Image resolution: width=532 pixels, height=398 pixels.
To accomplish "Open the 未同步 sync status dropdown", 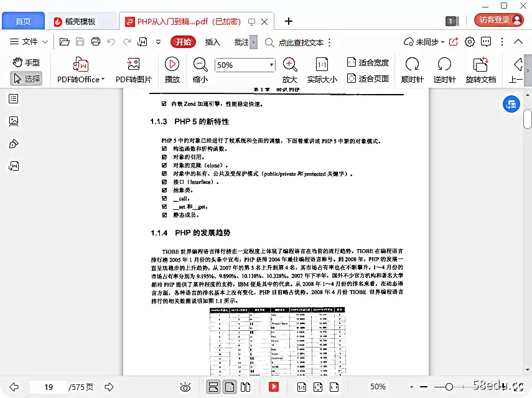I will pyautogui.click(x=424, y=42).
